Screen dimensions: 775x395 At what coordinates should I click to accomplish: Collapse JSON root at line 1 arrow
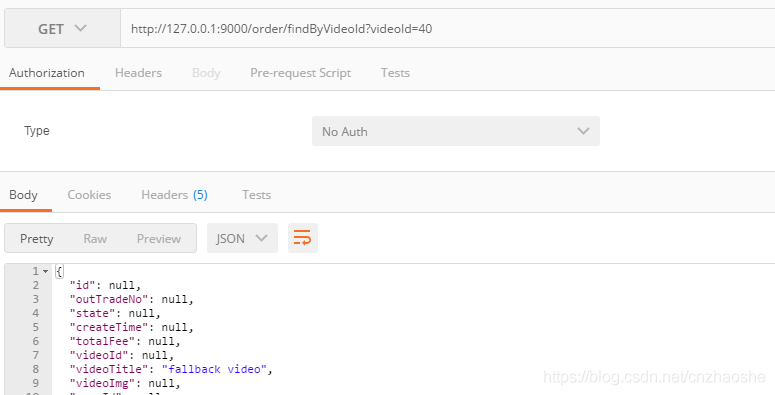(x=45, y=271)
